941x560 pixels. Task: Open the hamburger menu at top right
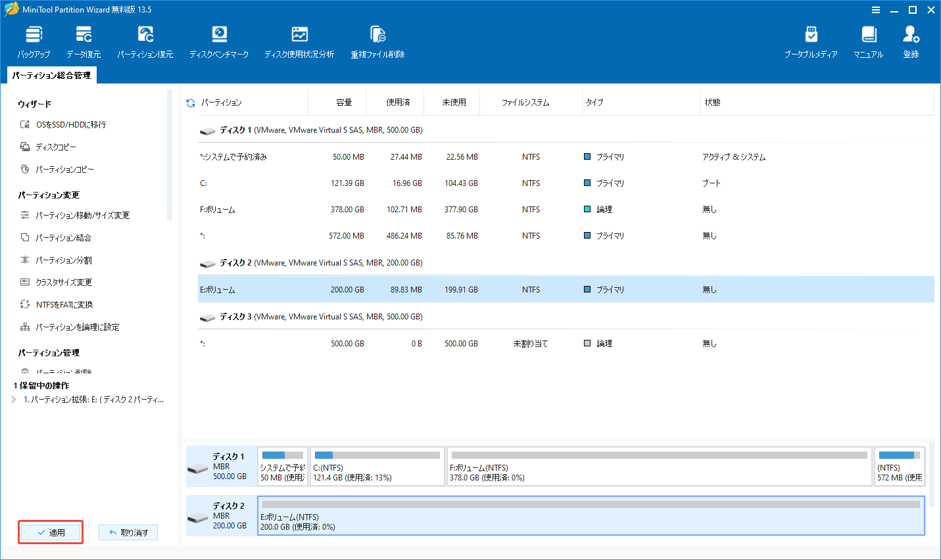[876, 9]
